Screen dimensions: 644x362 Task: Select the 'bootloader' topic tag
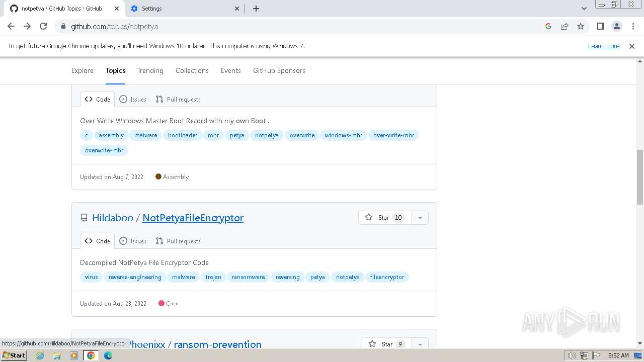click(183, 135)
